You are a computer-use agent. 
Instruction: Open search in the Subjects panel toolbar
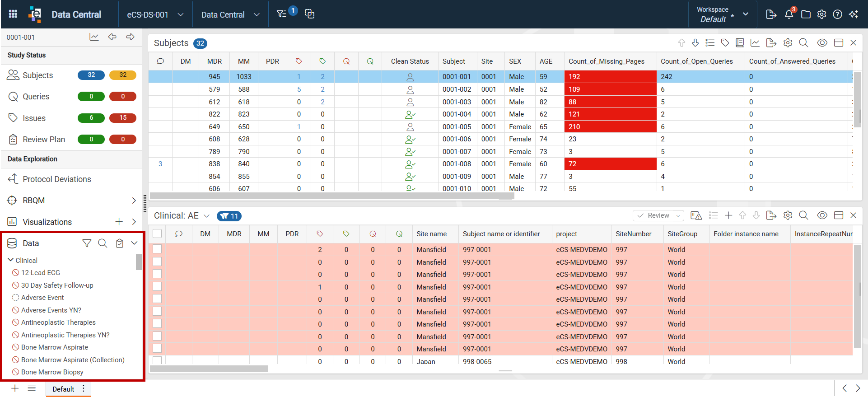(x=803, y=43)
